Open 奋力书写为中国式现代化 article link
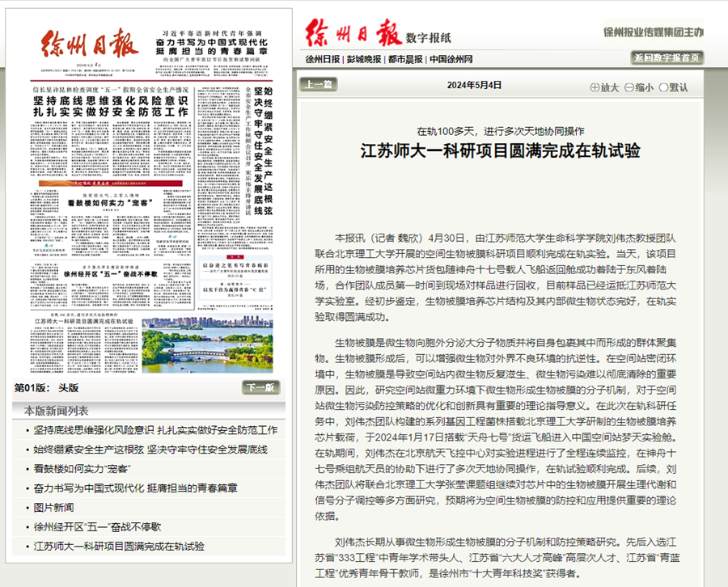The width and height of the screenshot is (728, 587). click(136, 488)
